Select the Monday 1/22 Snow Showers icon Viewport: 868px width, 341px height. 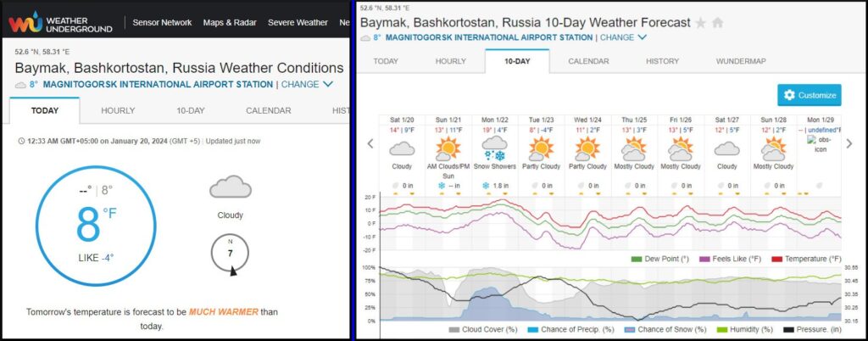[x=493, y=151]
